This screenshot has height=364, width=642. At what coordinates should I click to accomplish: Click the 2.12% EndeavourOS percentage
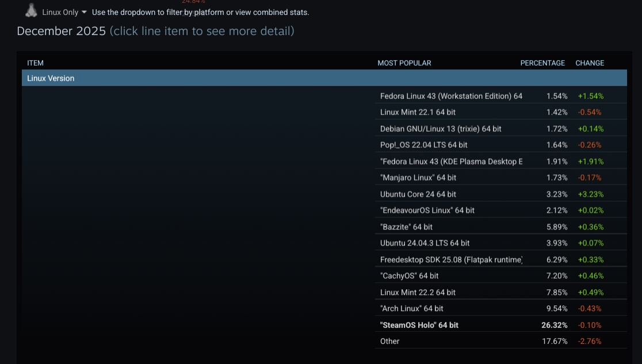click(x=557, y=210)
